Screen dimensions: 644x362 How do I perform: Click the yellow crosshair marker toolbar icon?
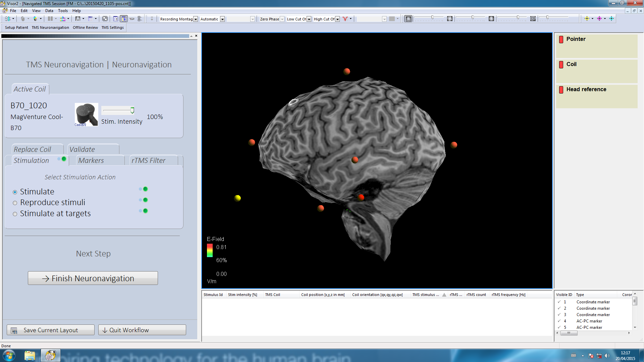587,19
